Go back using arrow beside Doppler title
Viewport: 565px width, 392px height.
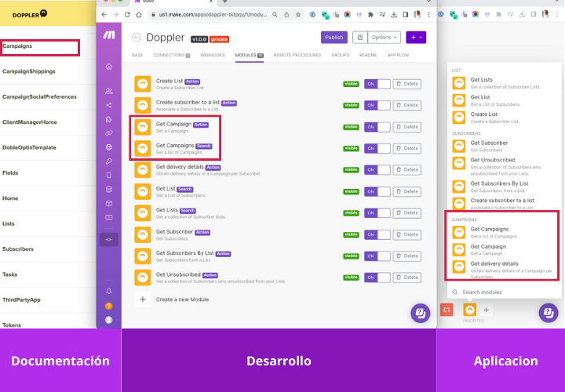coord(137,38)
